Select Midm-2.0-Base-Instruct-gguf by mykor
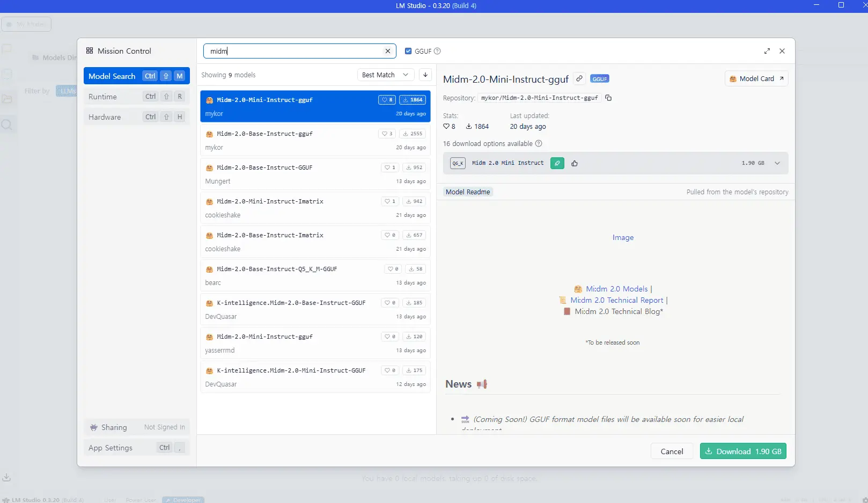Viewport: 868px width, 503px height. coord(315,140)
